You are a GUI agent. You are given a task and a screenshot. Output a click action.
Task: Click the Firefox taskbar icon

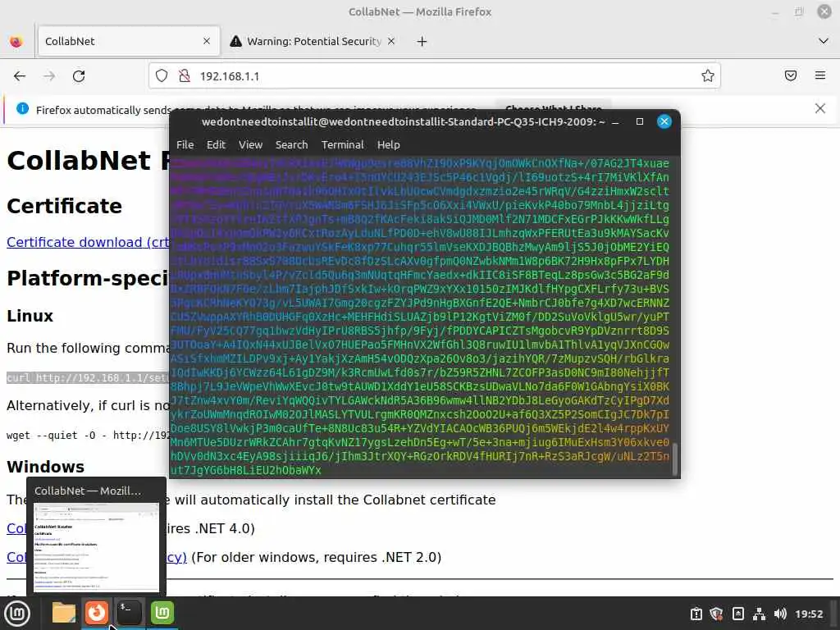pos(97,612)
